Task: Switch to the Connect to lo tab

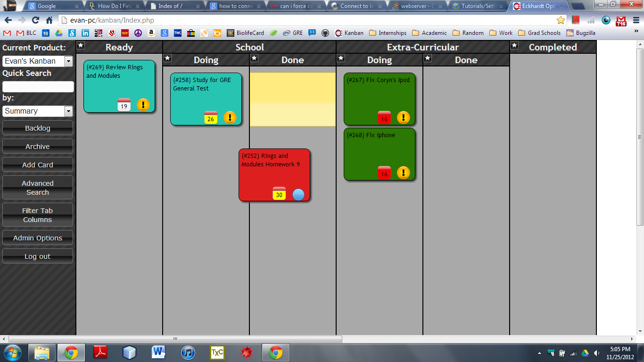Action: pyautogui.click(x=357, y=6)
